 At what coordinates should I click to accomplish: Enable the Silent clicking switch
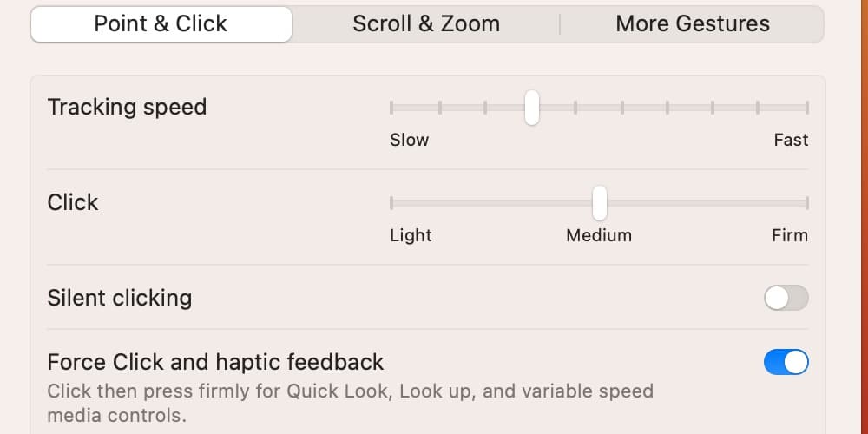coord(786,299)
